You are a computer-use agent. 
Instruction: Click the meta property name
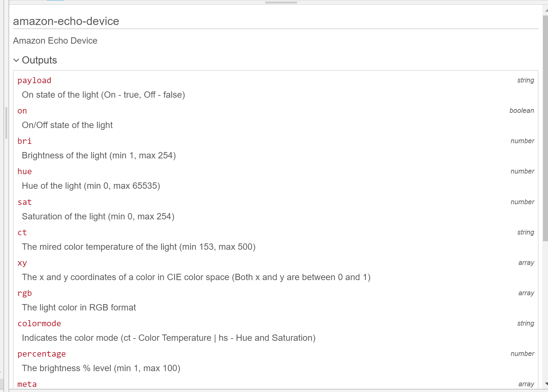[27, 384]
